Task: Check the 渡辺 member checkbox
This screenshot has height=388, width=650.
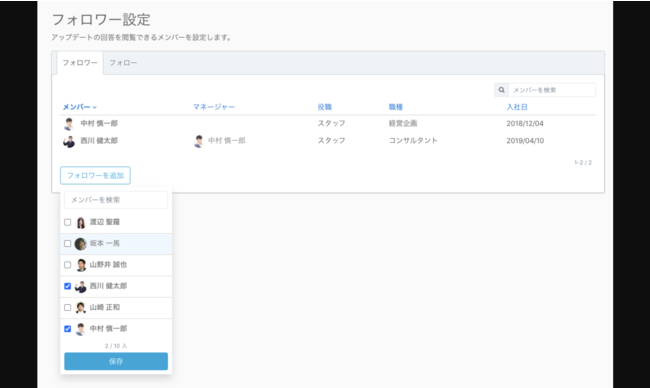Action: tap(68, 222)
